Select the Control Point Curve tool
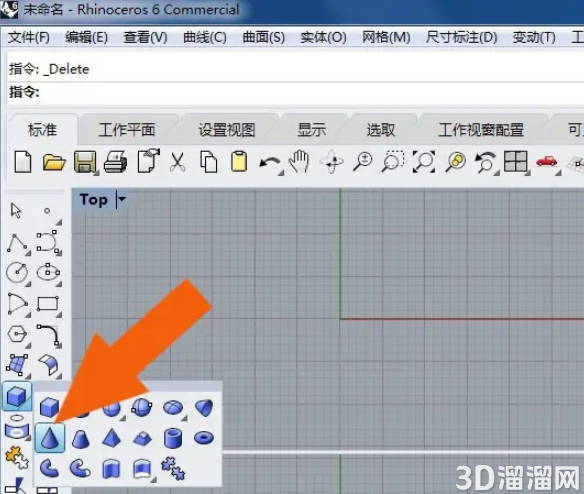This screenshot has height=494, width=584. pyautogui.click(x=48, y=242)
